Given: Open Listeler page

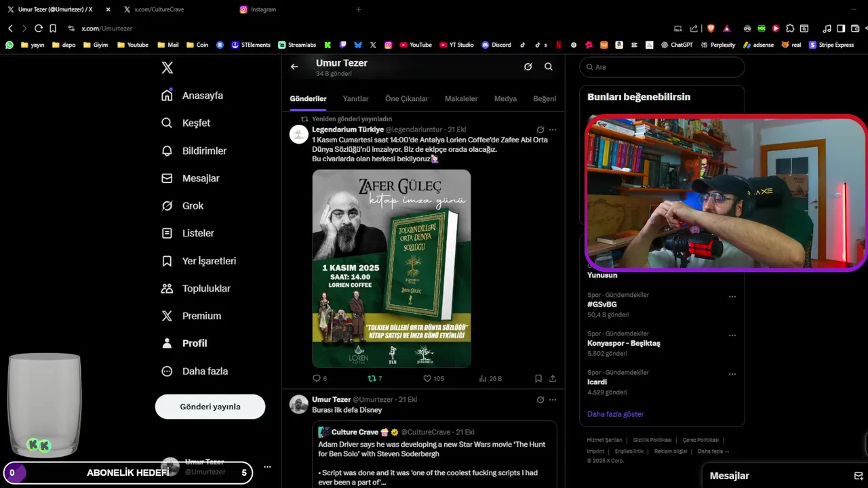Looking at the screenshot, I should (187, 233).
